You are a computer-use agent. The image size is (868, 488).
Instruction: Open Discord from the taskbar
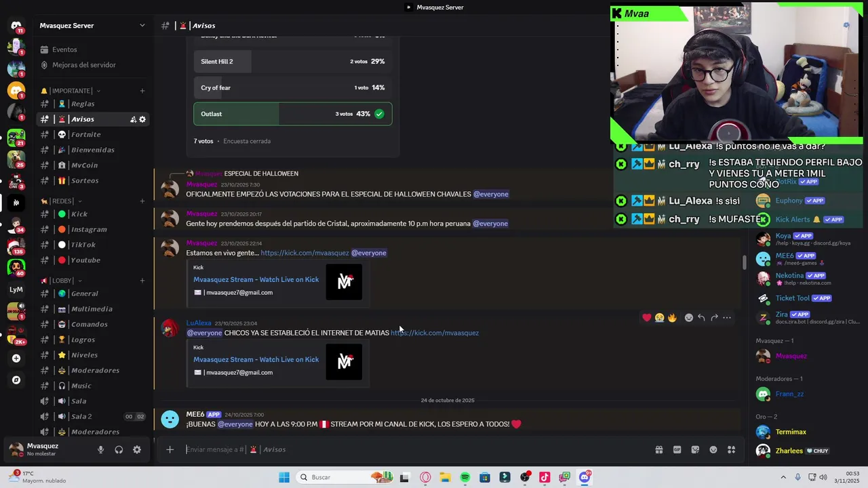tap(585, 477)
